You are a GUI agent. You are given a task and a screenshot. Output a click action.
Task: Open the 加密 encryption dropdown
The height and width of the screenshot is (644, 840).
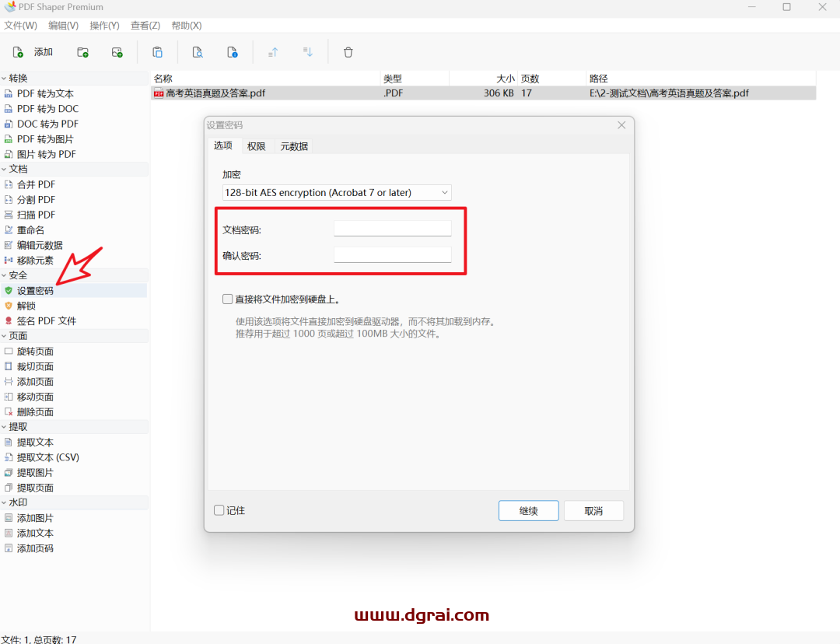click(x=337, y=192)
